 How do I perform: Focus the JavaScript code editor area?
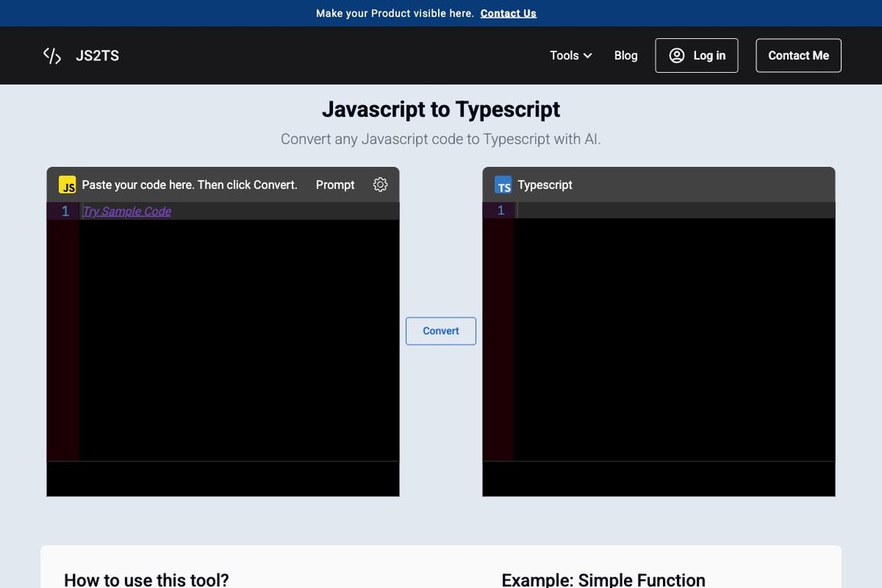239,332
